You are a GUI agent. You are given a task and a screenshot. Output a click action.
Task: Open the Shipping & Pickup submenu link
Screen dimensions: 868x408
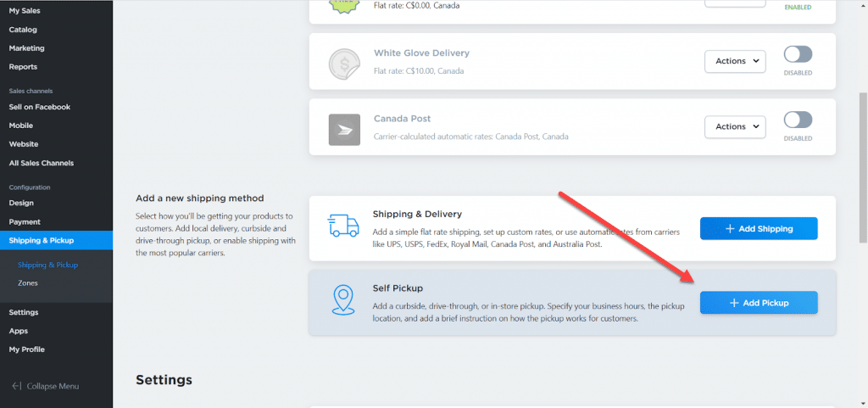[48, 265]
